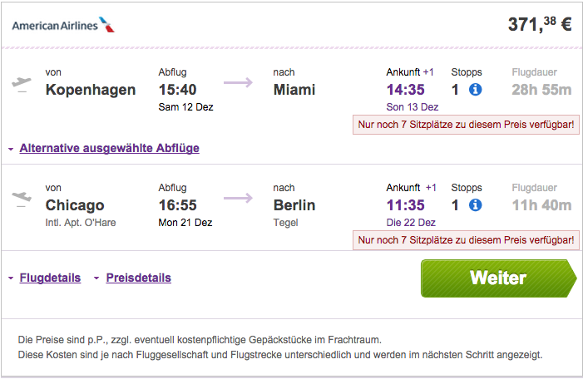Click the 11:35 arrival time

405,205
